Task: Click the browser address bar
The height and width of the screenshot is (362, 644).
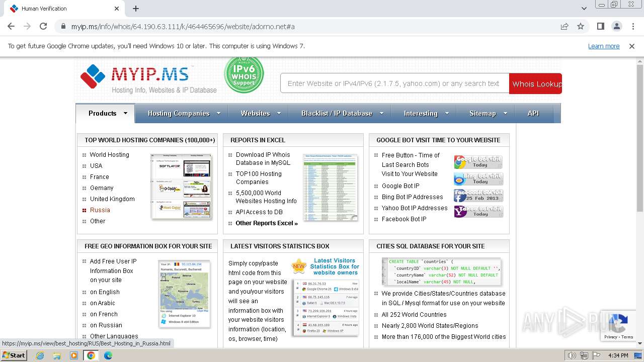Action: tap(307, 26)
